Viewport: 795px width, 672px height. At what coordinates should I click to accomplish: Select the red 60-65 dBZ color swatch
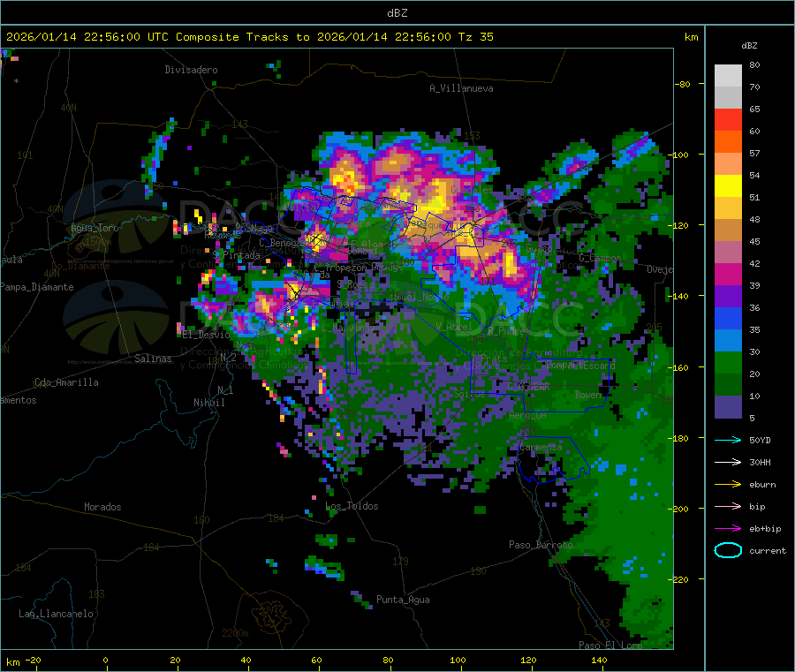[728, 119]
